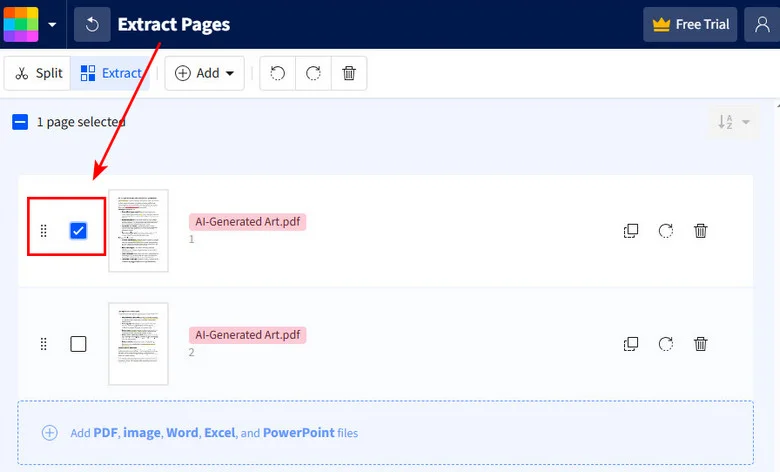This screenshot has height=472, width=780.
Task: Delete selected pages with the toolbar trash icon
Action: (x=348, y=73)
